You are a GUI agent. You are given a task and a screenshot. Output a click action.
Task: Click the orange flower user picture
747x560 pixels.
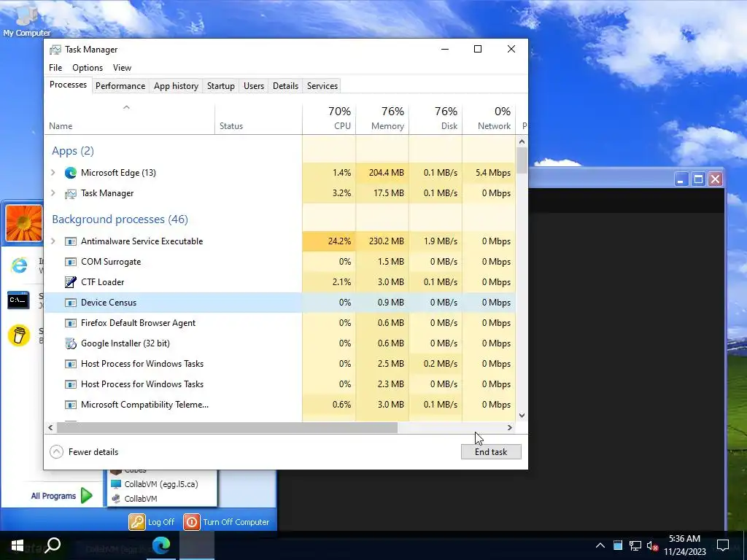point(24,223)
